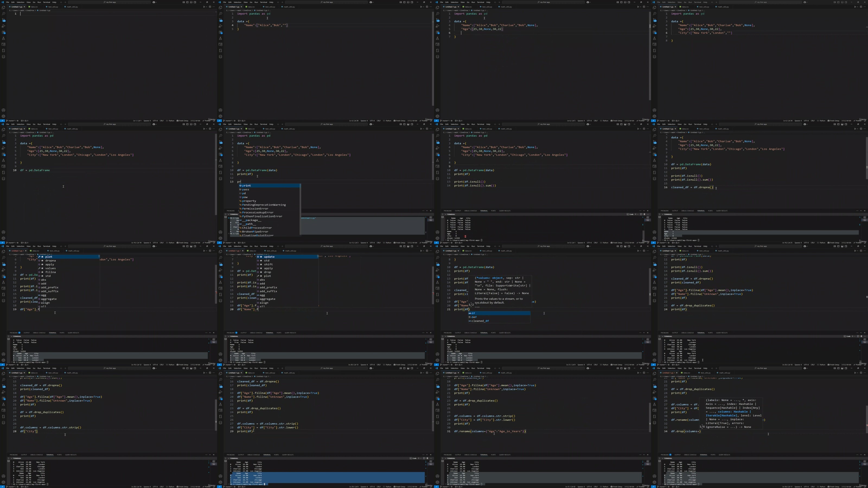This screenshot has width=868, height=488.
Task: Toggle the secondary side bar visibility
Action: (195, 2)
